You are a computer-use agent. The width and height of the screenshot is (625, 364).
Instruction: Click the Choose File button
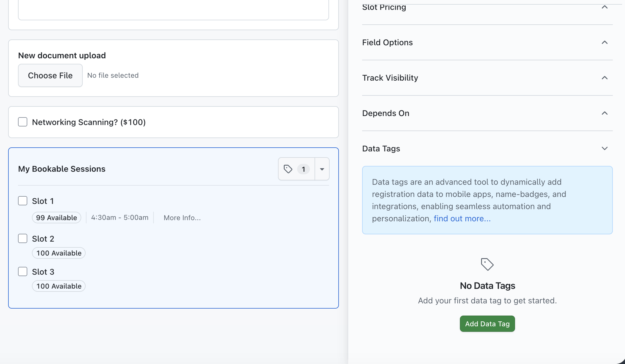(50, 75)
